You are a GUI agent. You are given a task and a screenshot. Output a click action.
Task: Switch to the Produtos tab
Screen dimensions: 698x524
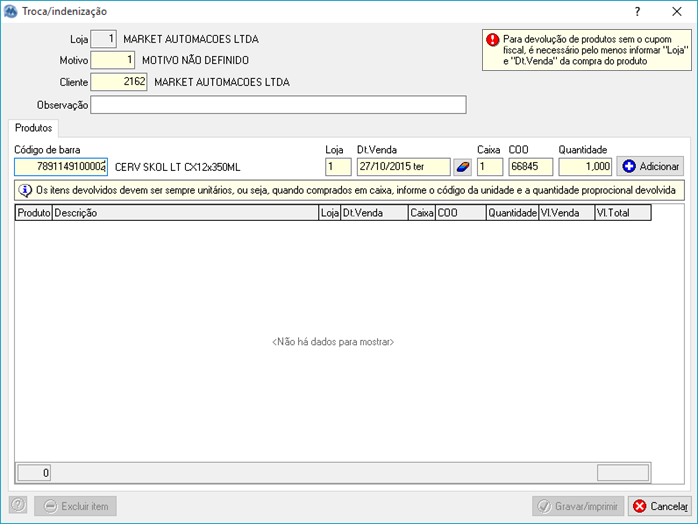coord(33,128)
